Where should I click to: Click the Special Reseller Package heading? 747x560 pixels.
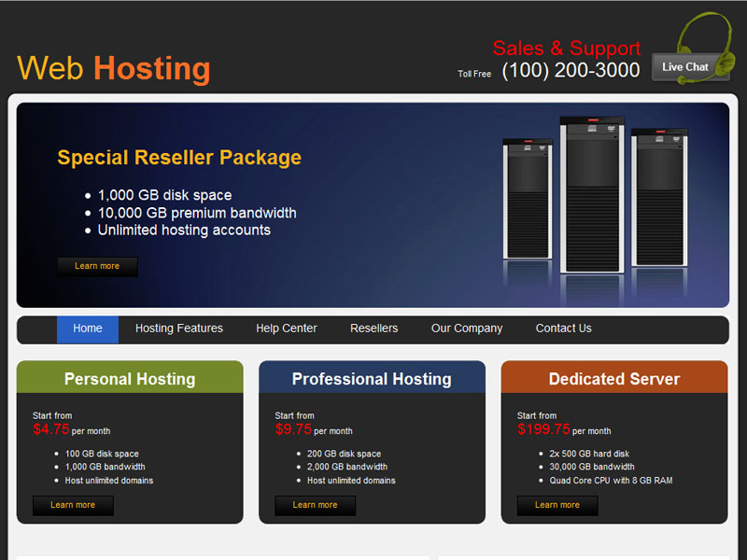coord(179,158)
